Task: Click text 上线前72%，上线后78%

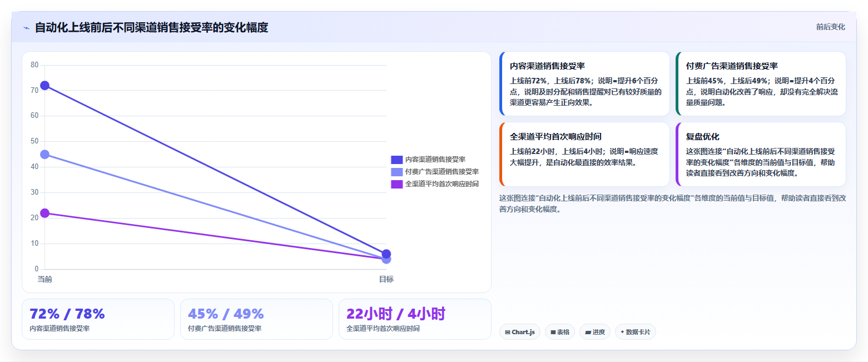Action: (x=552, y=81)
